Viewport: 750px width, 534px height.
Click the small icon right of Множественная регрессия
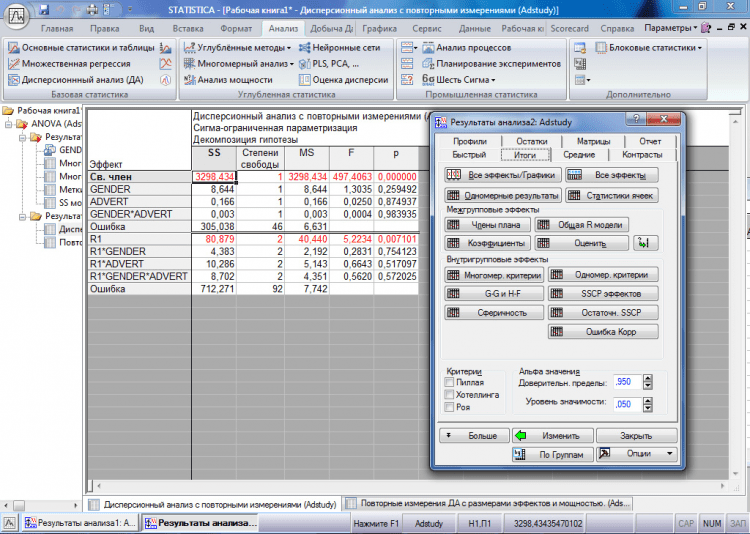pos(165,64)
